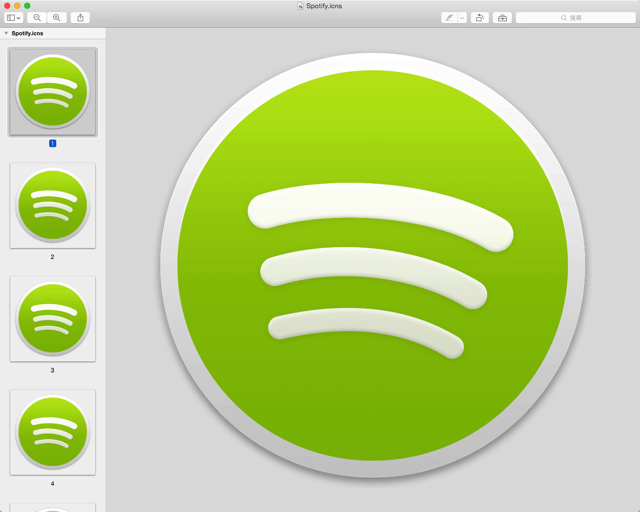640x512 pixels.
Task: Zoom in with the plus magnifier
Action: 57,18
